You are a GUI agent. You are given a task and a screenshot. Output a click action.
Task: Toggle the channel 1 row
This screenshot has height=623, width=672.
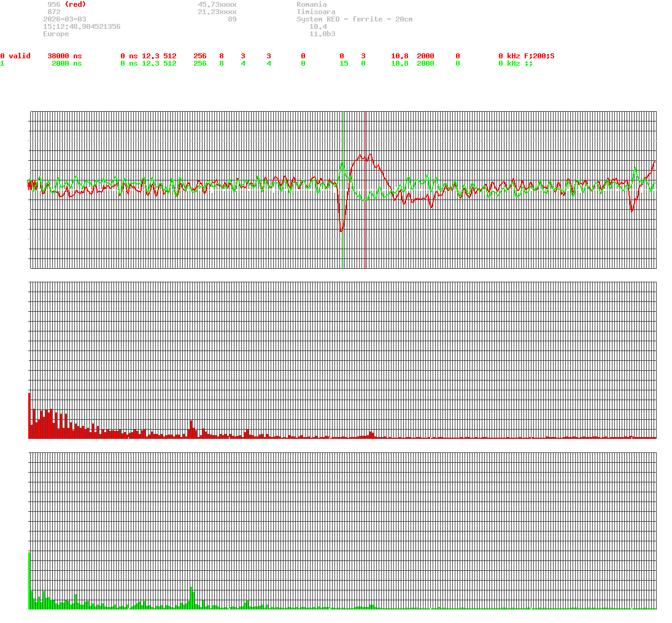point(3,63)
